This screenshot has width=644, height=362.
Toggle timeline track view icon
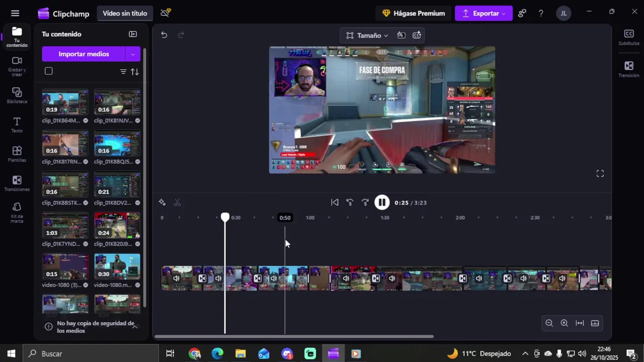click(595, 323)
